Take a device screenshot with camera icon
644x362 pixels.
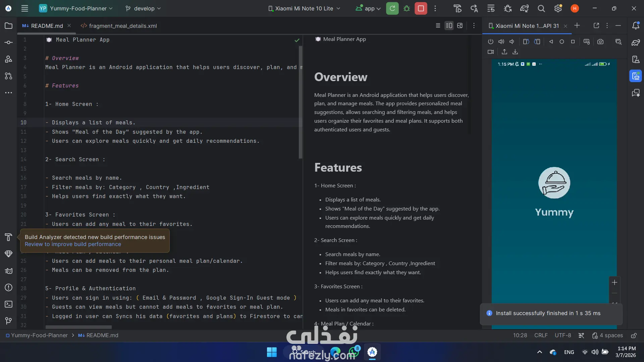tap(600, 42)
